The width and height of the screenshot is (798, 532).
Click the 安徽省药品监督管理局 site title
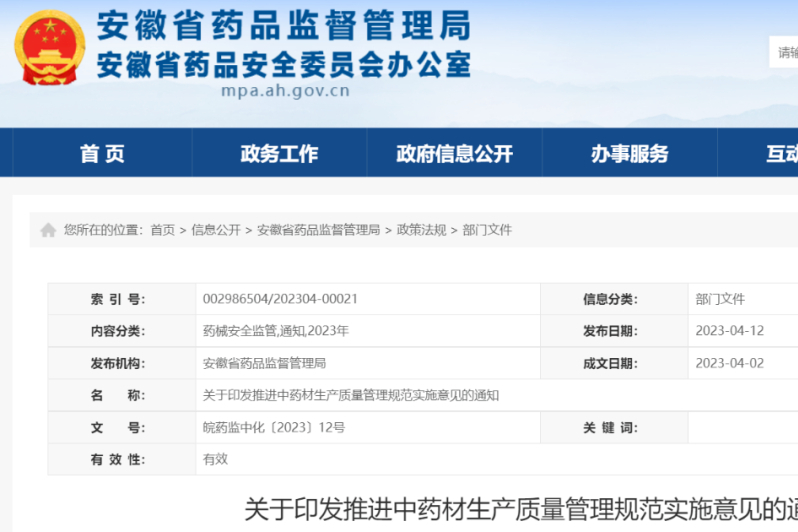point(283,26)
